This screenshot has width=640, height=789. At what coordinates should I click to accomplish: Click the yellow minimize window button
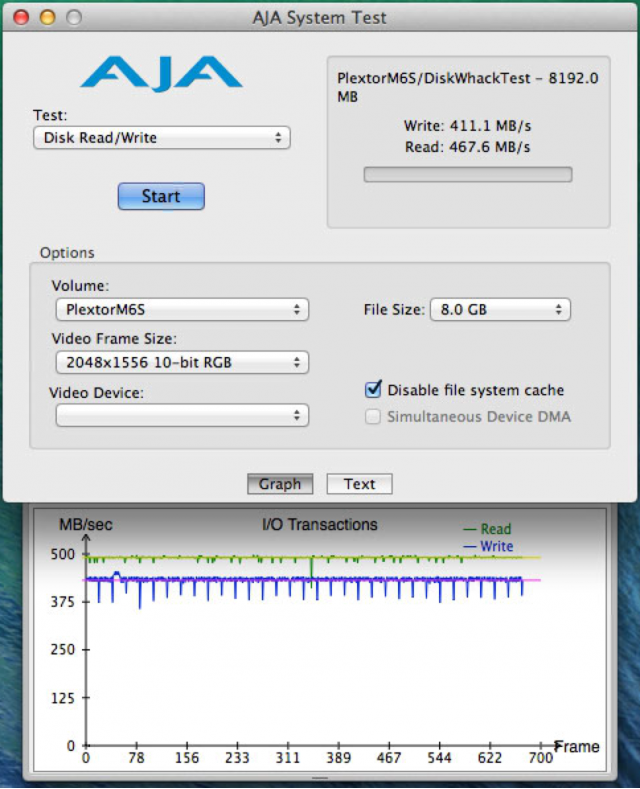(x=48, y=18)
